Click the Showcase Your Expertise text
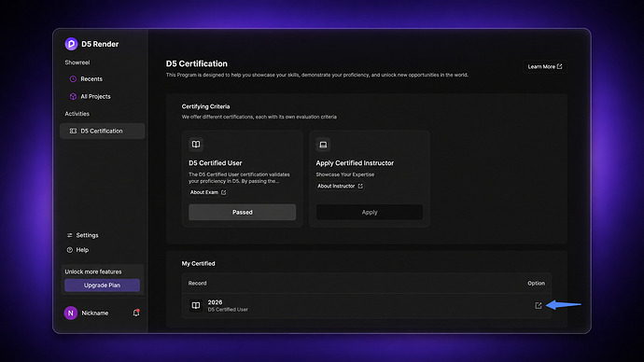 [x=345, y=174]
